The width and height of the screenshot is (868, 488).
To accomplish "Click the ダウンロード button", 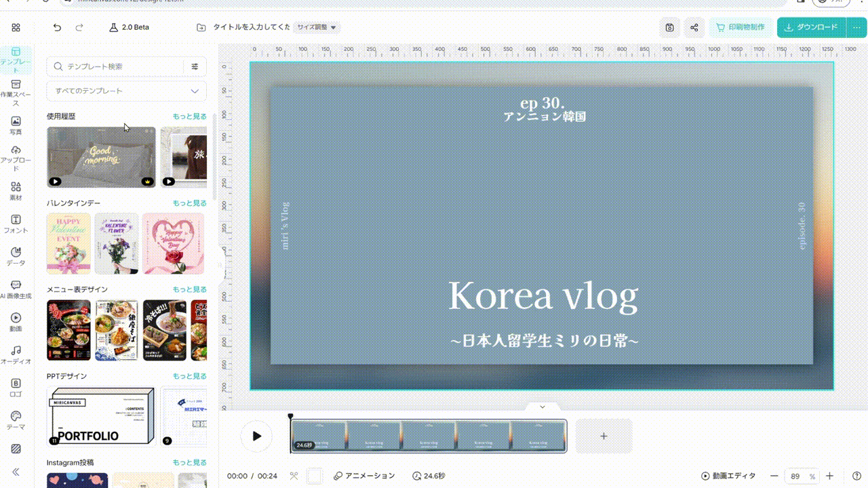I will click(x=811, y=28).
